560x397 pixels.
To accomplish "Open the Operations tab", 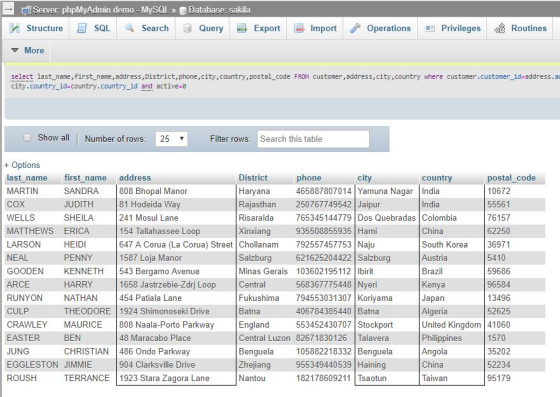I will pyautogui.click(x=381, y=28).
